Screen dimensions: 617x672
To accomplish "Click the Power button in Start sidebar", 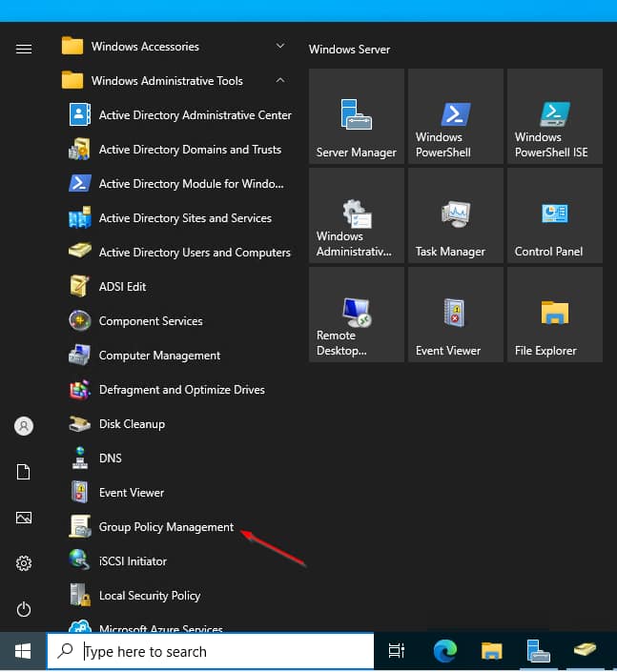I will tap(24, 609).
